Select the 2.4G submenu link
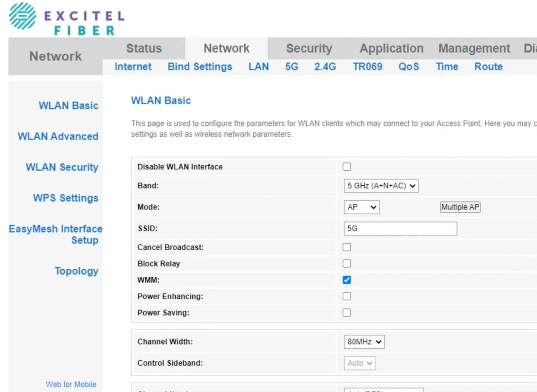Screen dimensions: 537x392 pyautogui.click(x=325, y=67)
